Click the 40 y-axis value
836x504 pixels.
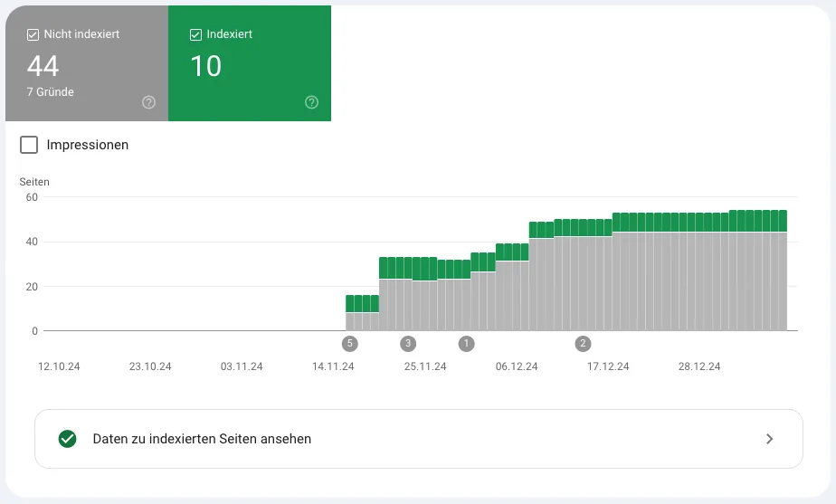pyautogui.click(x=32, y=242)
